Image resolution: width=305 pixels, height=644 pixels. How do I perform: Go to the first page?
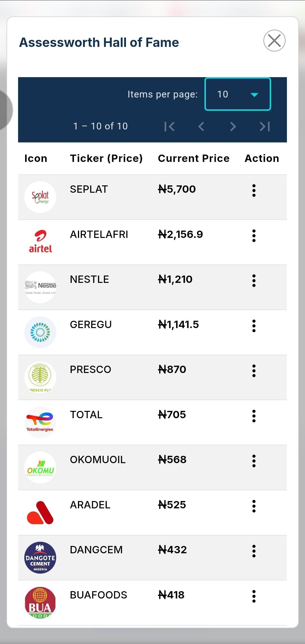pos(169,126)
